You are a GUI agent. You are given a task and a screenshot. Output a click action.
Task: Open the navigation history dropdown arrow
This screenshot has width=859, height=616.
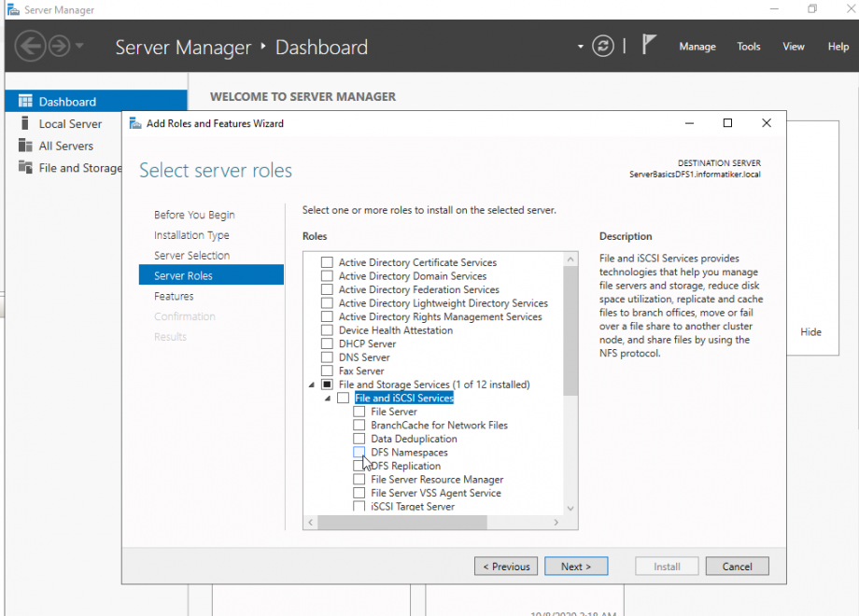(x=79, y=46)
